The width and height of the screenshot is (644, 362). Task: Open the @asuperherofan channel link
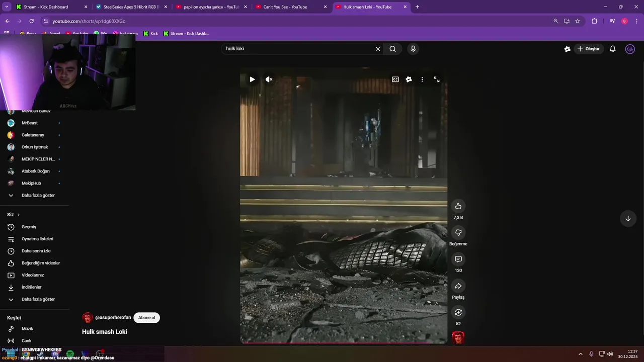[x=113, y=318]
